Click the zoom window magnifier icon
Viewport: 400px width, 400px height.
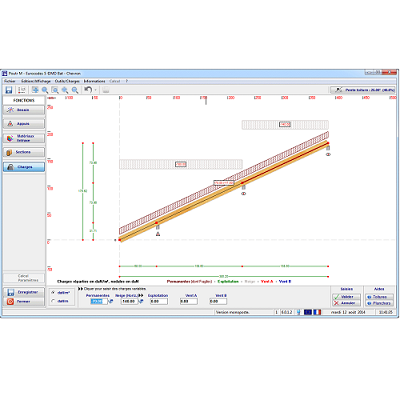[x=55, y=90]
